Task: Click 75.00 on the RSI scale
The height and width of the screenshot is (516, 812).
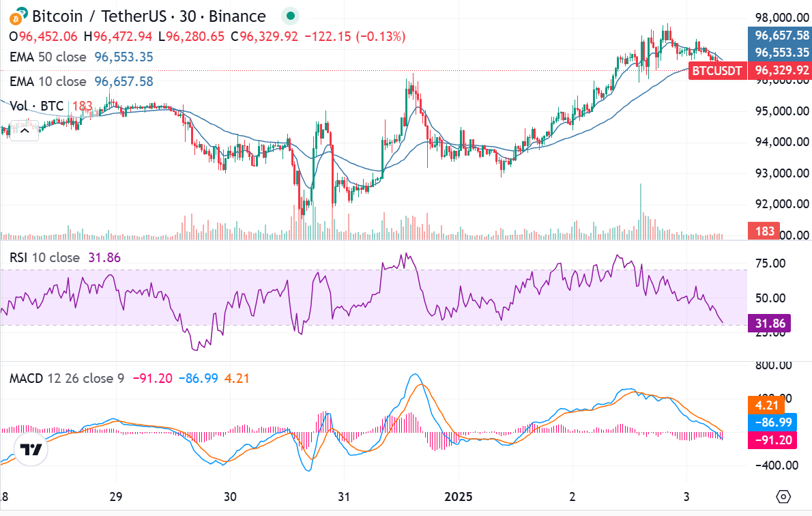Action: [770, 263]
